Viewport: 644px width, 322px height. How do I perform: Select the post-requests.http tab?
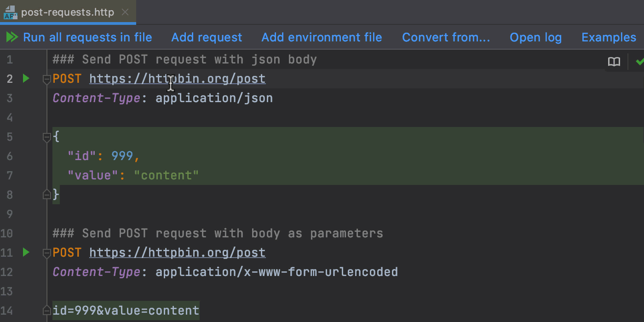point(67,12)
